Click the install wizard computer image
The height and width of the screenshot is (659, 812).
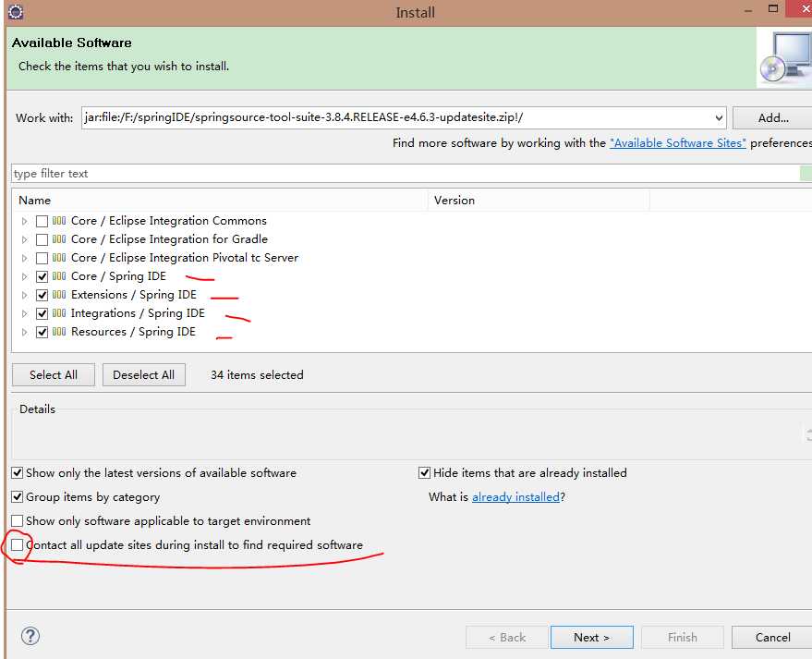[x=784, y=57]
